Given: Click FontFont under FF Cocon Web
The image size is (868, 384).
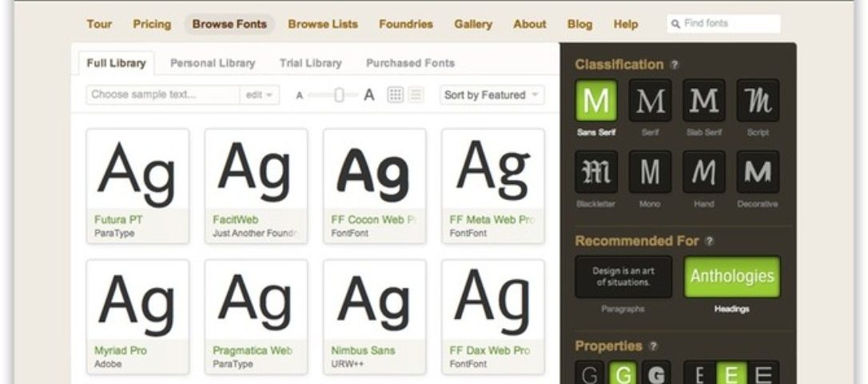Looking at the screenshot, I should tap(350, 234).
